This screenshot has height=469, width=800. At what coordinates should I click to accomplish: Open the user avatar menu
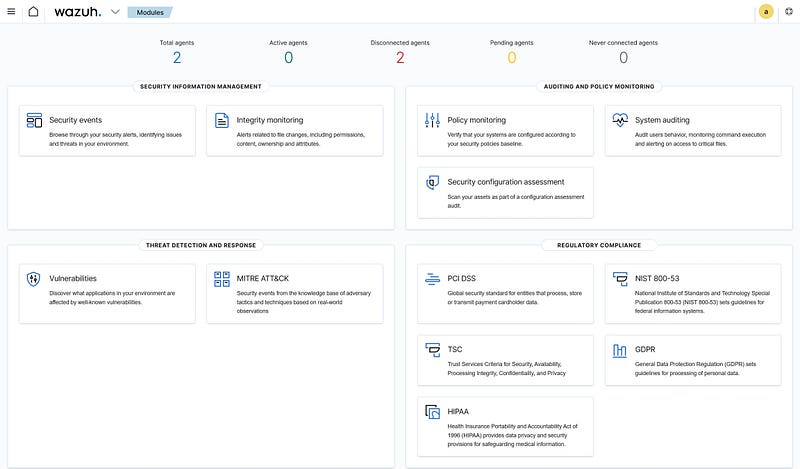[766, 12]
